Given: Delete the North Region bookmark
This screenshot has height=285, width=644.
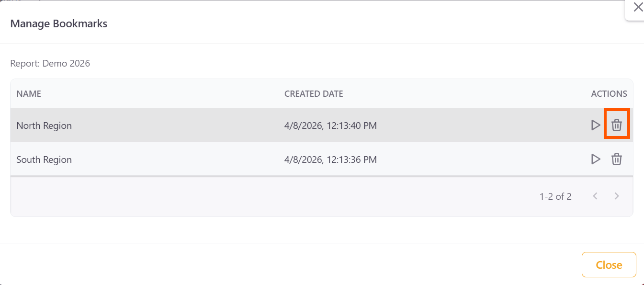Looking at the screenshot, I should click(x=617, y=125).
